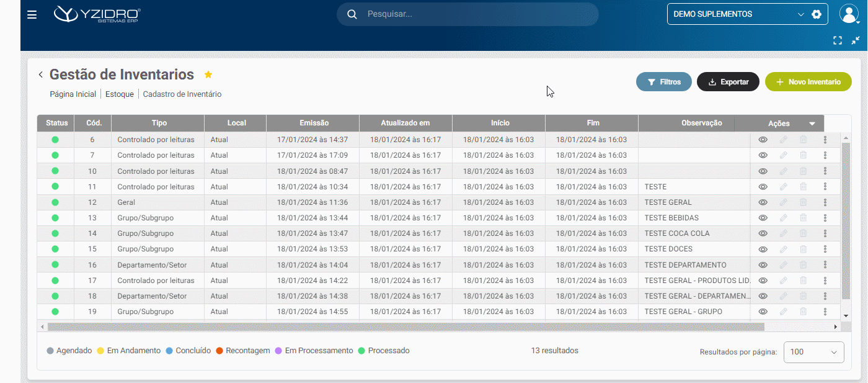The image size is (868, 383).
Task: Go back using the left chevron
Action: (41, 74)
